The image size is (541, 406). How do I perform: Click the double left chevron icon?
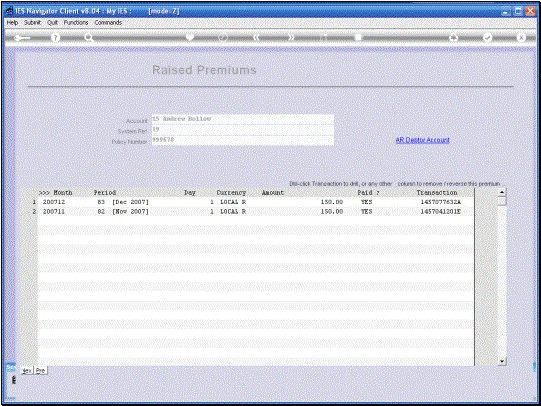click(256, 37)
